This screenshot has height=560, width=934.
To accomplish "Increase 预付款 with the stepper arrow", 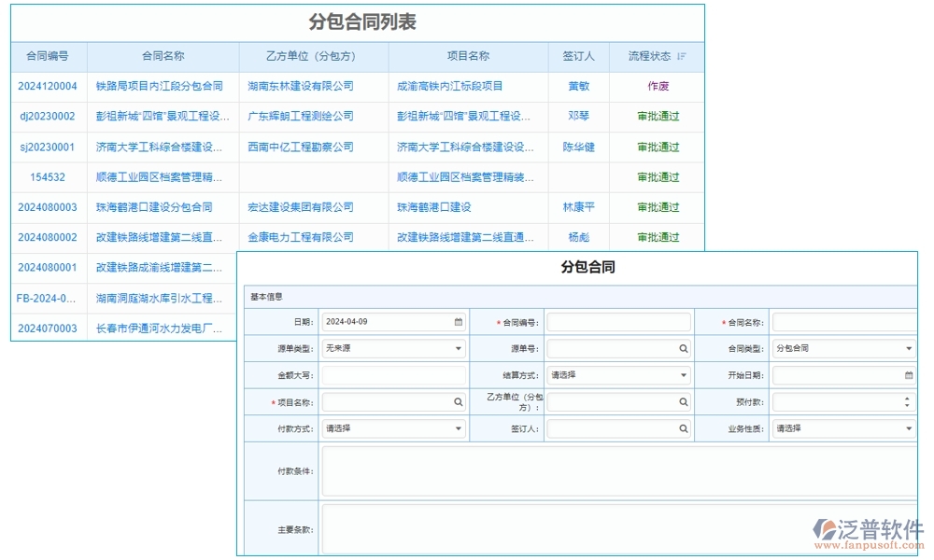I will pos(907,398).
